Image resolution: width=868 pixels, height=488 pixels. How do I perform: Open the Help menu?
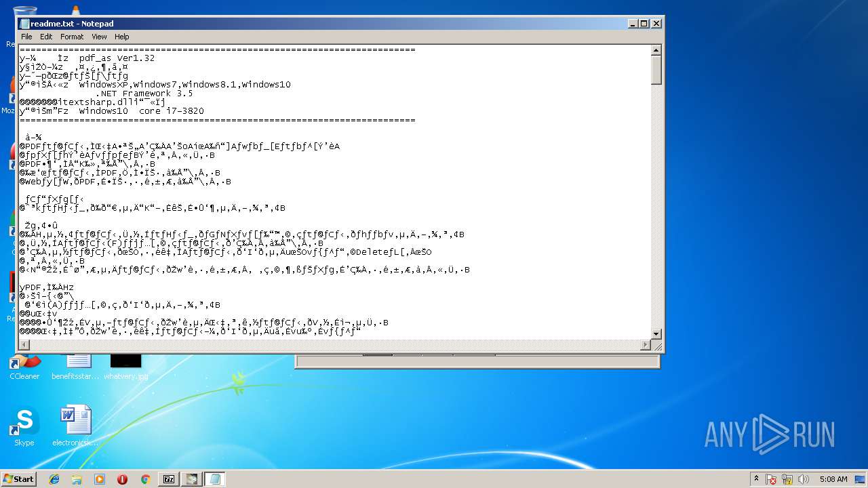coord(121,37)
